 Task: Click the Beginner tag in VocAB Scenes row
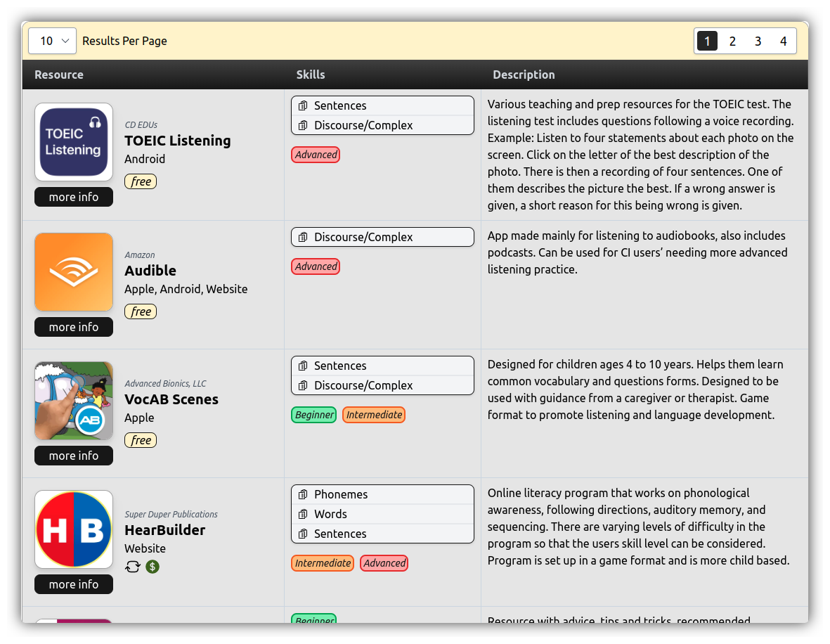point(314,415)
